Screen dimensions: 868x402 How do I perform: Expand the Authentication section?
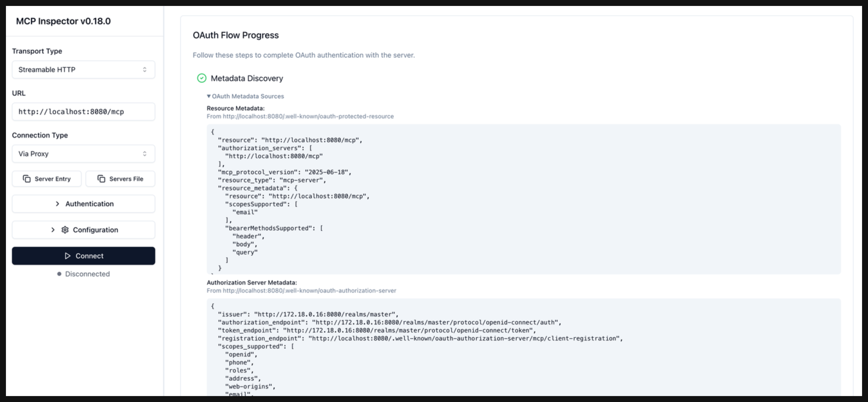pyautogui.click(x=83, y=204)
